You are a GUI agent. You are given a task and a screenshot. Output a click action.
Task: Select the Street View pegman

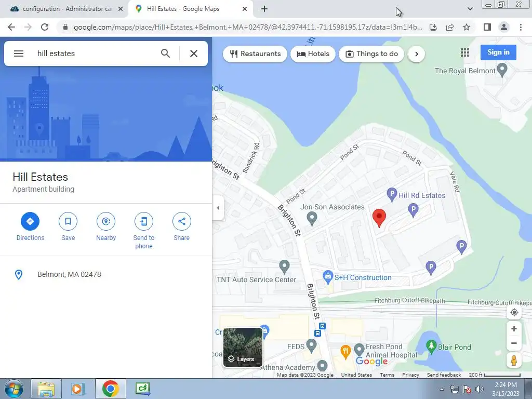[x=514, y=360]
